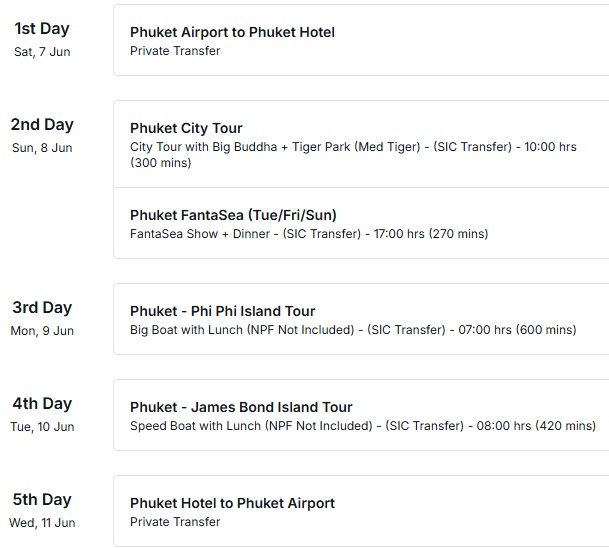
Task: Click the Tue, 10 Jun date
Action: coord(42,426)
